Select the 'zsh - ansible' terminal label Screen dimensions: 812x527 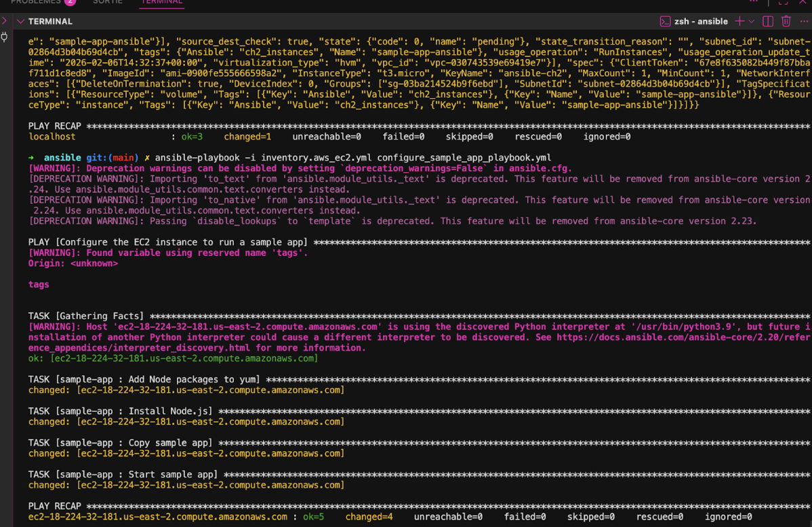click(701, 22)
